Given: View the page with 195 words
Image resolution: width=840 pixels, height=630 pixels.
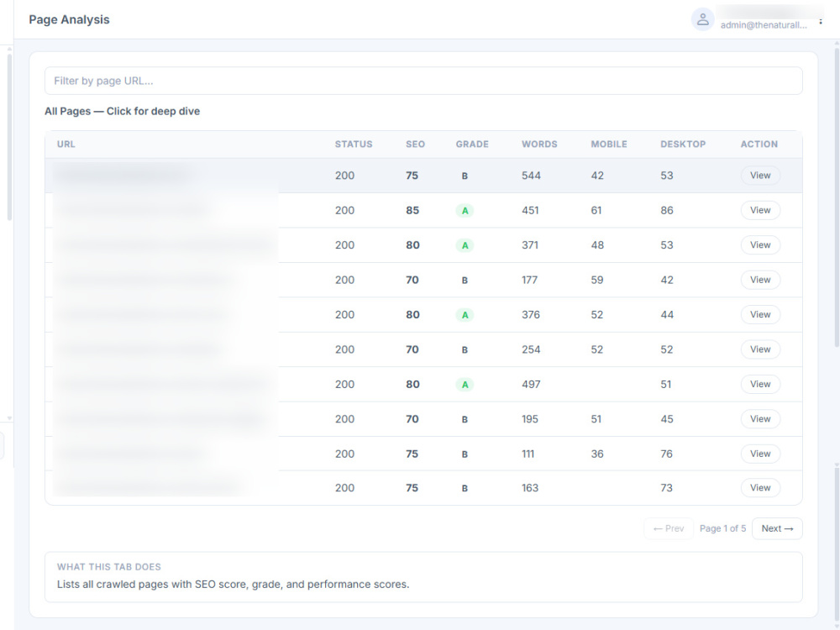Looking at the screenshot, I should [x=760, y=419].
